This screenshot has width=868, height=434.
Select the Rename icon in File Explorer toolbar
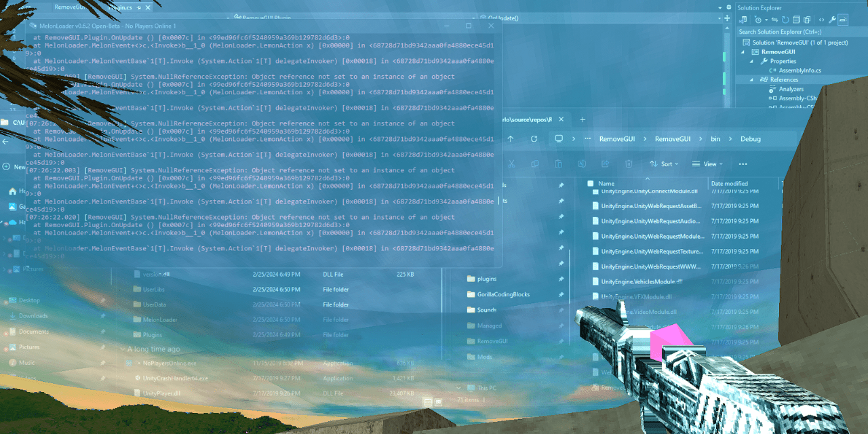click(582, 164)
